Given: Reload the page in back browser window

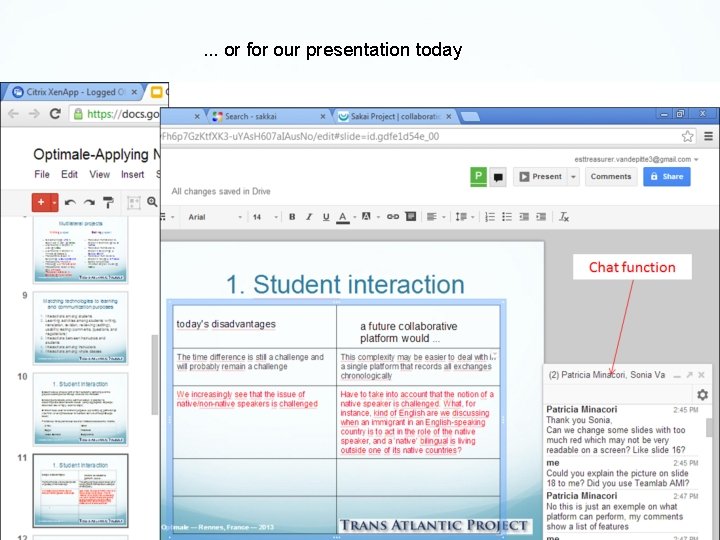Looking at the screenshot, I should pyautogui.click(x=55, y=113).
